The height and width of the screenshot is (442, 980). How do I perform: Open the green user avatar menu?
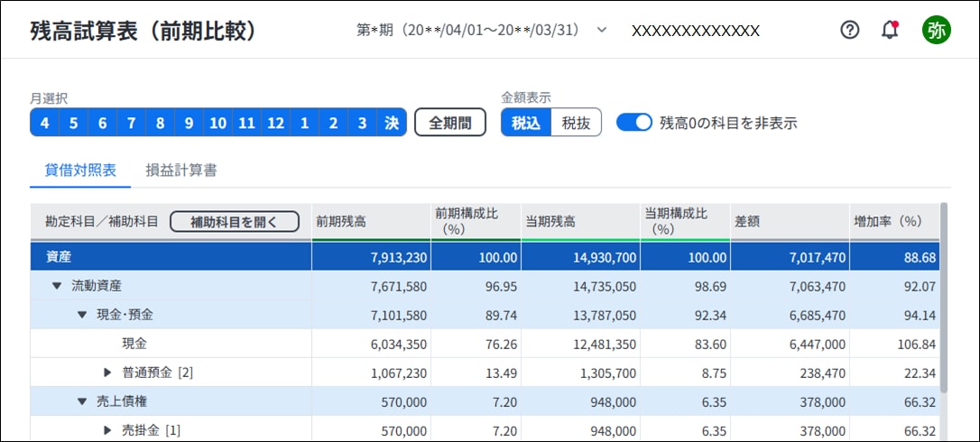[937, 30]
